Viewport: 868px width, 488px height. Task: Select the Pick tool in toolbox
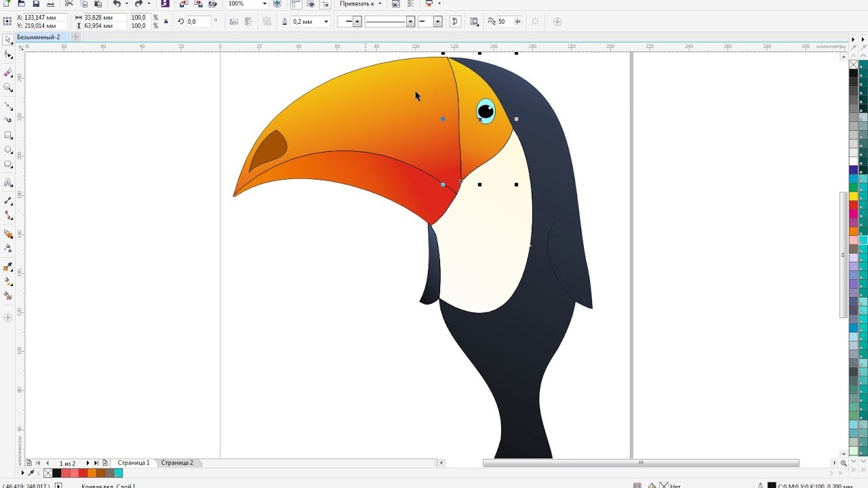click(x=8, y=39)
